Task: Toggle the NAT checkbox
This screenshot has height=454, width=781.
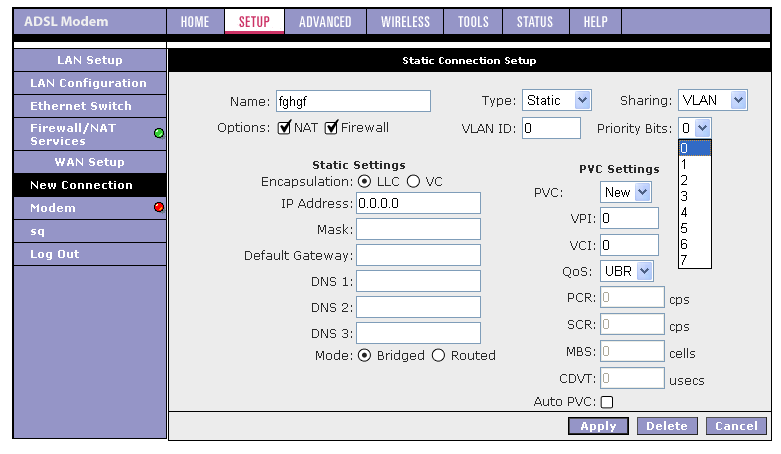Action: tap(284, 128)
